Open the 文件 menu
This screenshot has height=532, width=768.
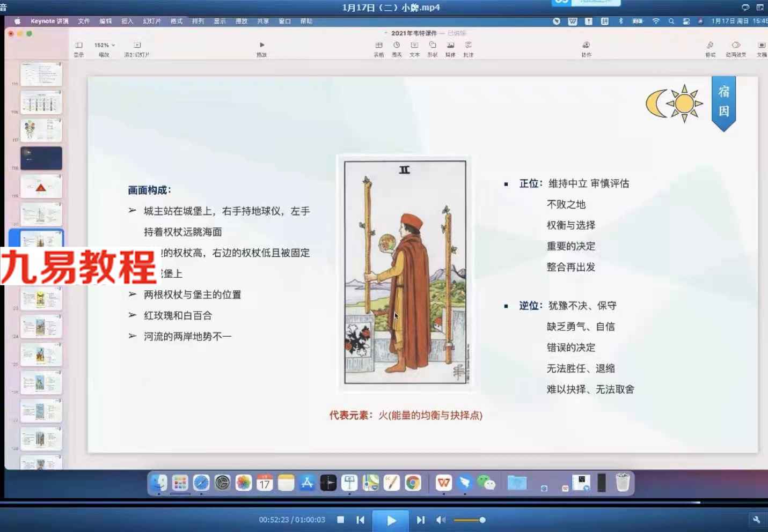[x=84, y=21]
